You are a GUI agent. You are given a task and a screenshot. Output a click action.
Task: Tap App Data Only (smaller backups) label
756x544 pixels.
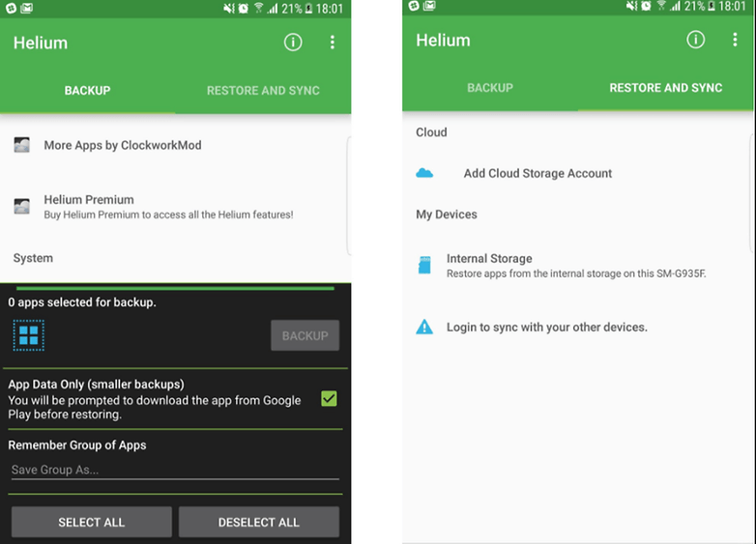click(96, 384)
